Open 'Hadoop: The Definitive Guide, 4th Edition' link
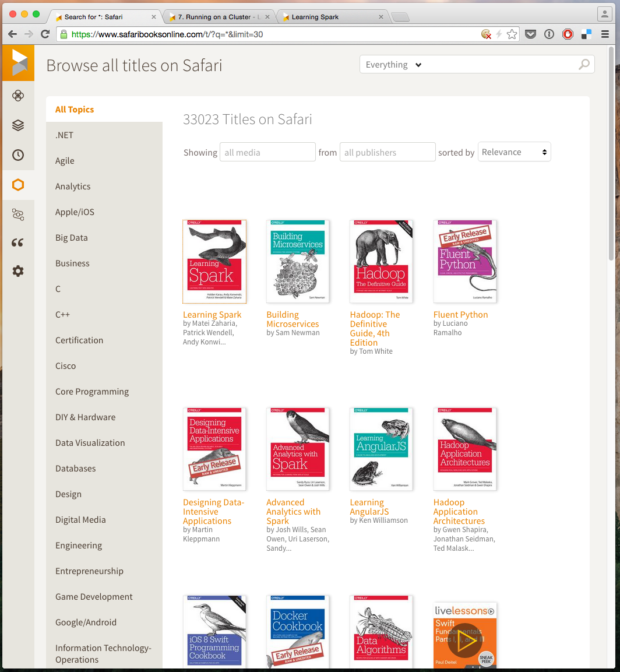The height and width of the screenshot is (672, 620). click(375, 328)
